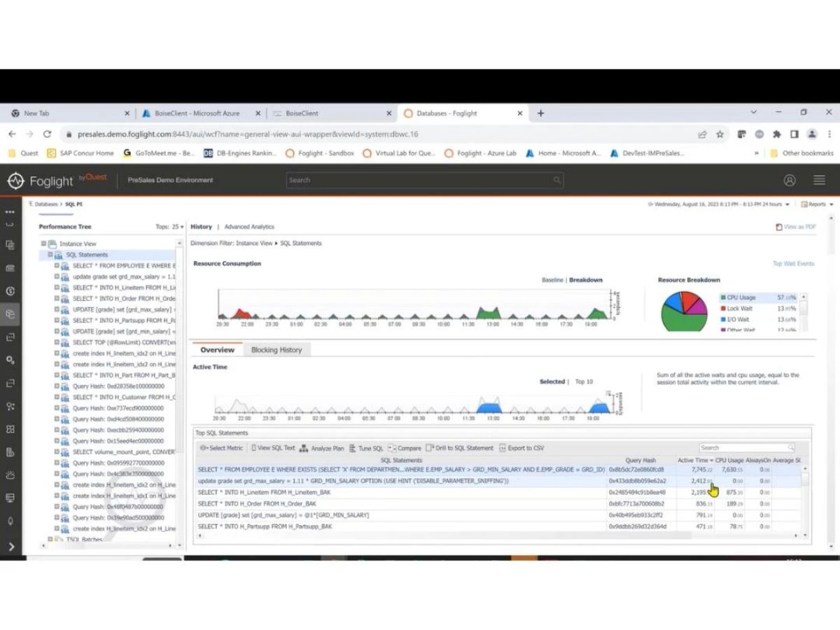Click the Top Wait Events link
Image resolution: width=840 pixels, height=630 pixels.
click(793, 264)
